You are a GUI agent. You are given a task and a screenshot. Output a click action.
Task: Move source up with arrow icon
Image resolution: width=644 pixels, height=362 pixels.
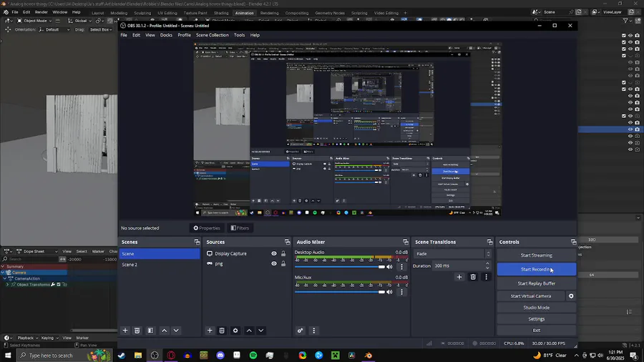coord(249,331)
